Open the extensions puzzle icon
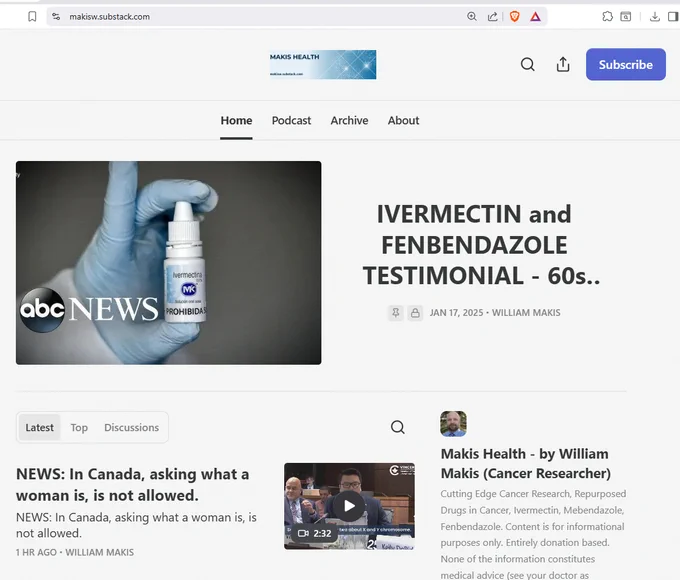The image size is (680, 580). point(608,16)
